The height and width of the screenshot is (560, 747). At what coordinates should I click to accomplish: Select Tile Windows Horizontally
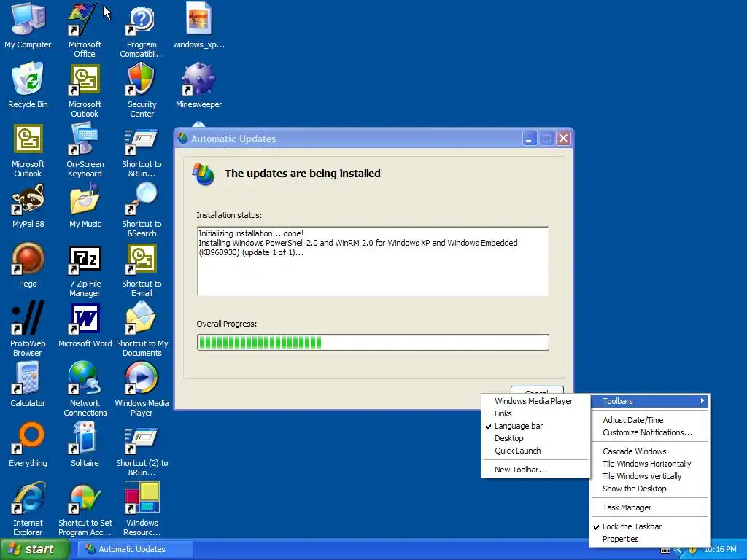[649, 463]
